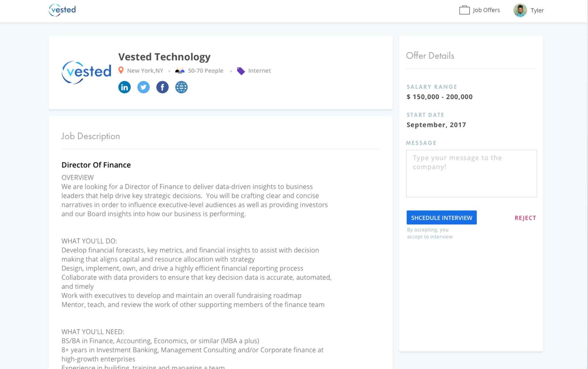Click the Job Offers menu link
This screenshot has width=588, height=369.
tap(486, 10)
